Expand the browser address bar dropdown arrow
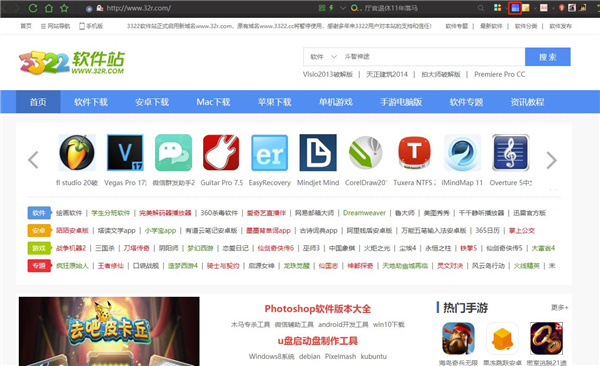 tap(343, 8)
